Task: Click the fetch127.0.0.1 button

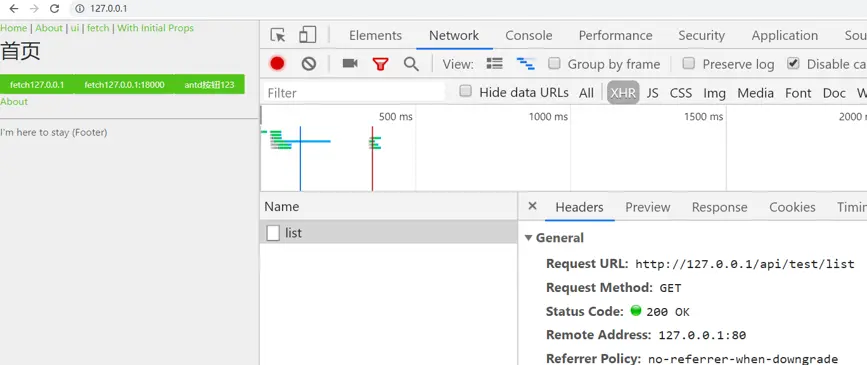Action: tap(37, 85)
